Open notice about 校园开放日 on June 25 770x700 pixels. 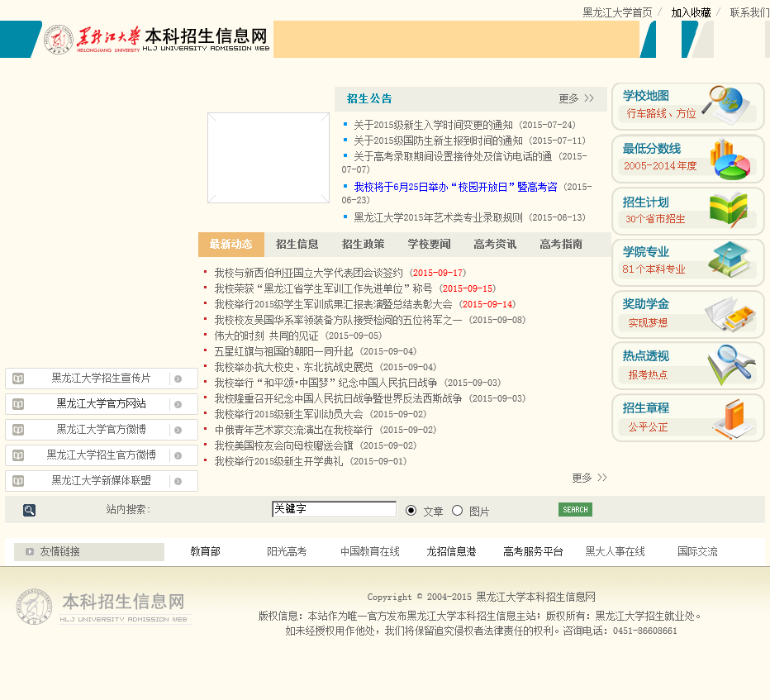tap(456, 187)
